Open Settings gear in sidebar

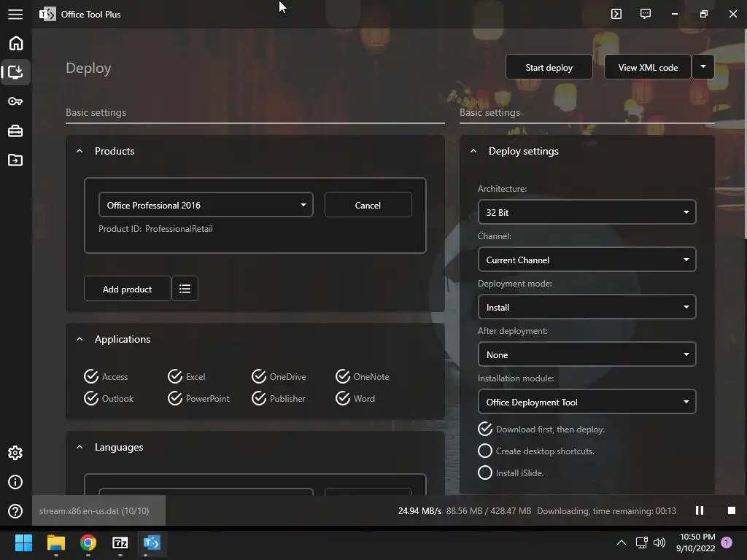(16, 453)
